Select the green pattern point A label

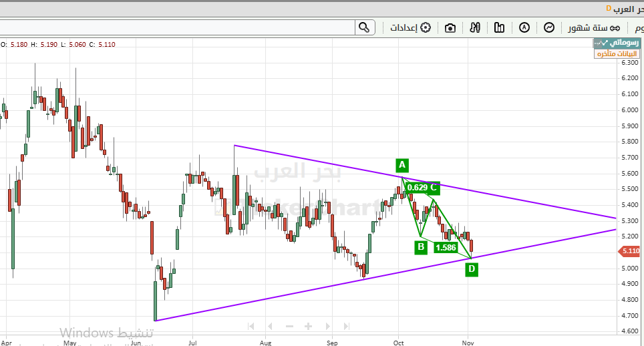(401, 164)
